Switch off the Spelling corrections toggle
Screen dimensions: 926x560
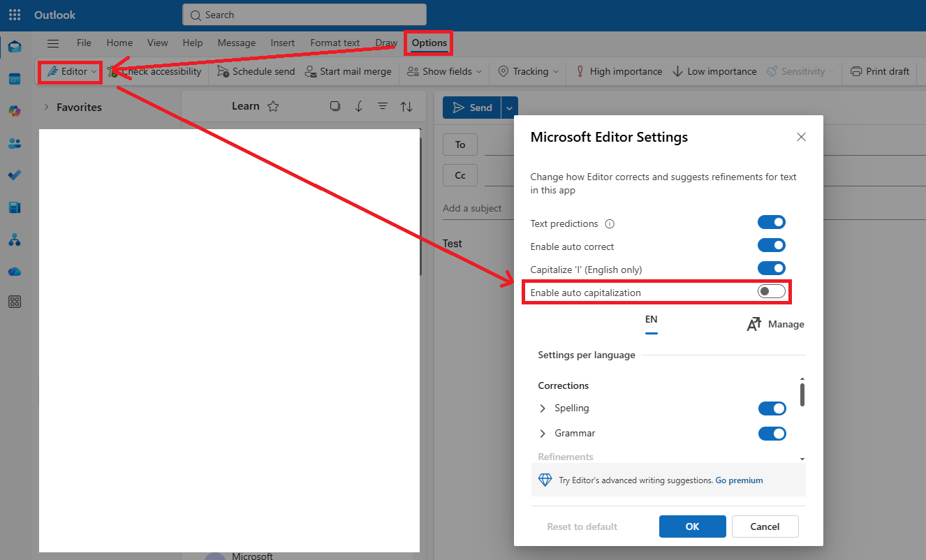click(x=772, y=408)
